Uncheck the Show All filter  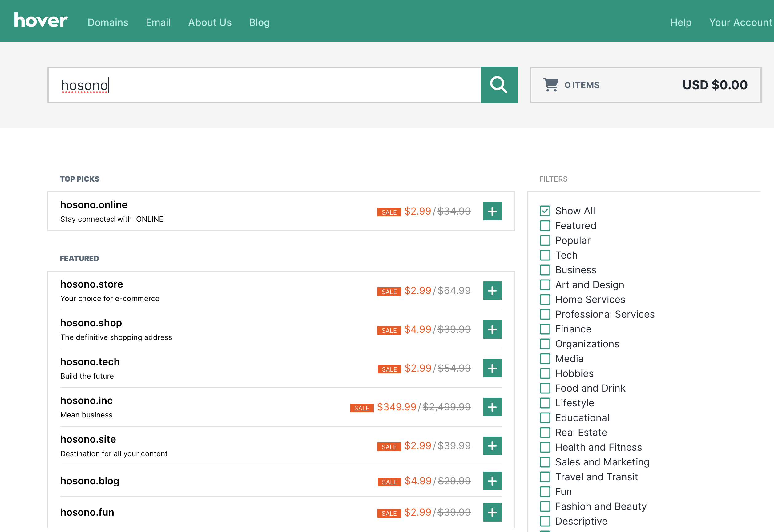click(x=545, y=211)
